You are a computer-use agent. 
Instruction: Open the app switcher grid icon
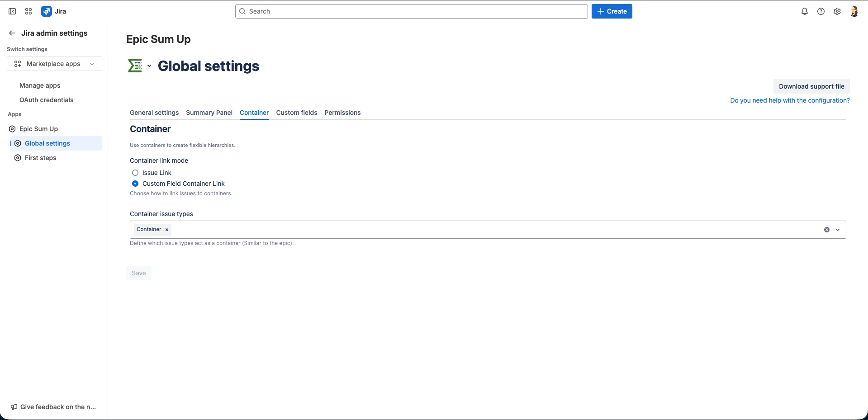(28, 11)
